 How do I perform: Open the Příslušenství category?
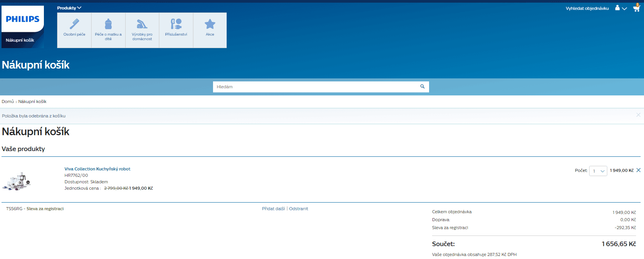(x=176, y=30)
